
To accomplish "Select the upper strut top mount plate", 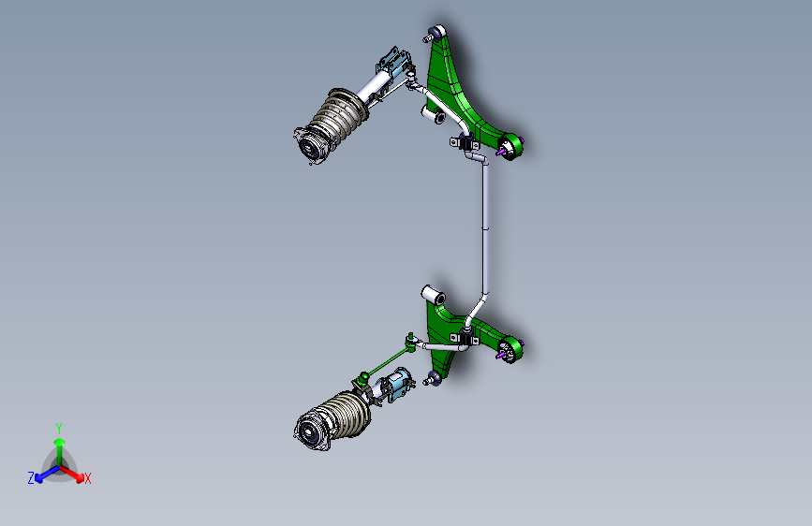I will click(311, 145).
